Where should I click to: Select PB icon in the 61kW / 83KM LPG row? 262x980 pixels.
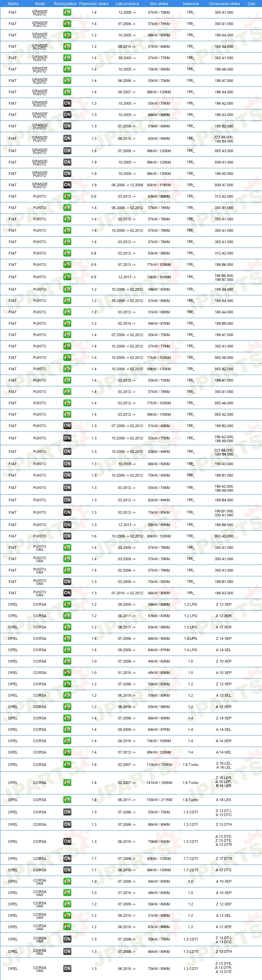67,615
